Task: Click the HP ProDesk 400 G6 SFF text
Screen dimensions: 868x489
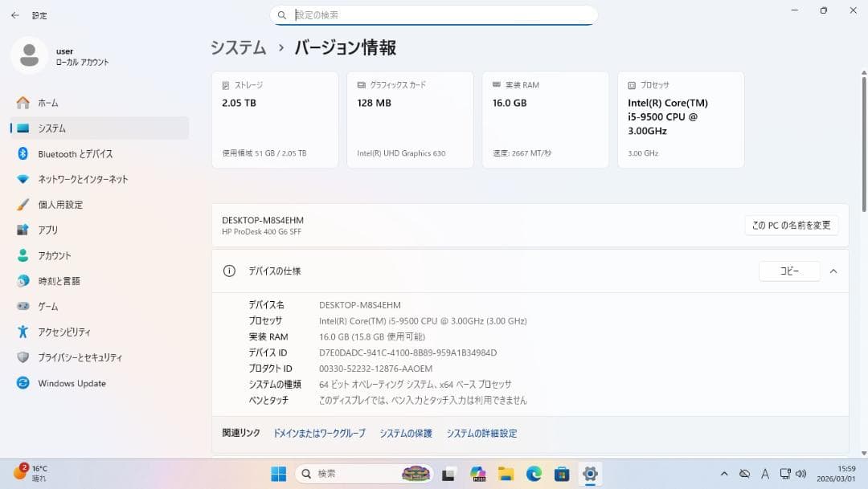Action: (261, 232)
